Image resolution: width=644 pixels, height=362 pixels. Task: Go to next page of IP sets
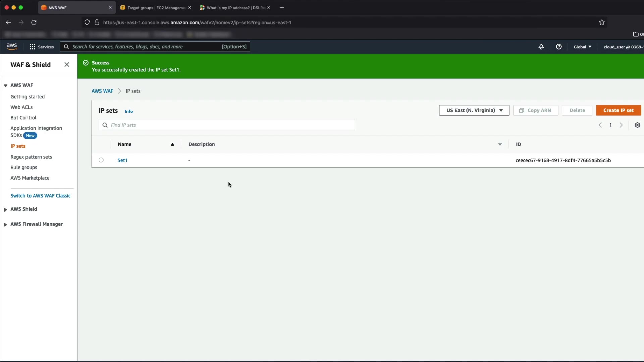pyautogui.click(x=621, y=125)
